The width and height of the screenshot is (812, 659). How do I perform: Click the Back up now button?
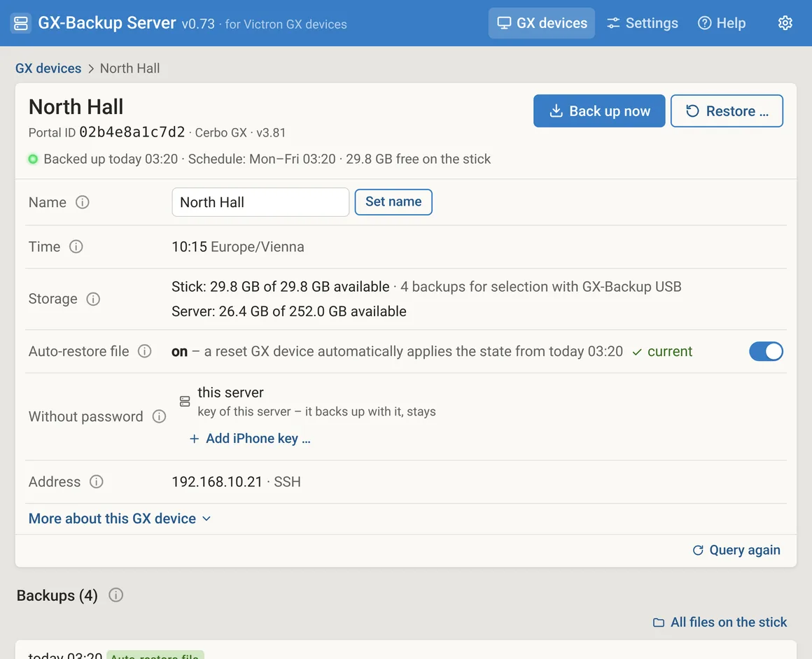coord(599,111)
